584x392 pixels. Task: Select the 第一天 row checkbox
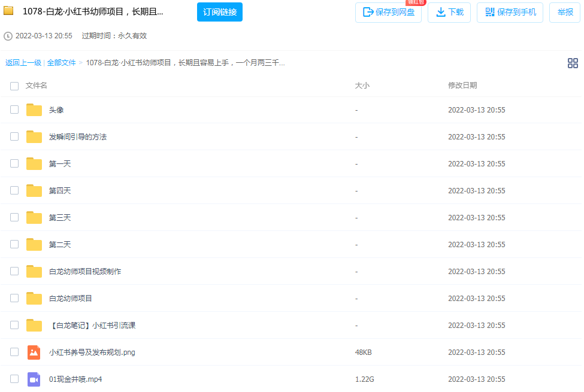(x=14, y=163)
